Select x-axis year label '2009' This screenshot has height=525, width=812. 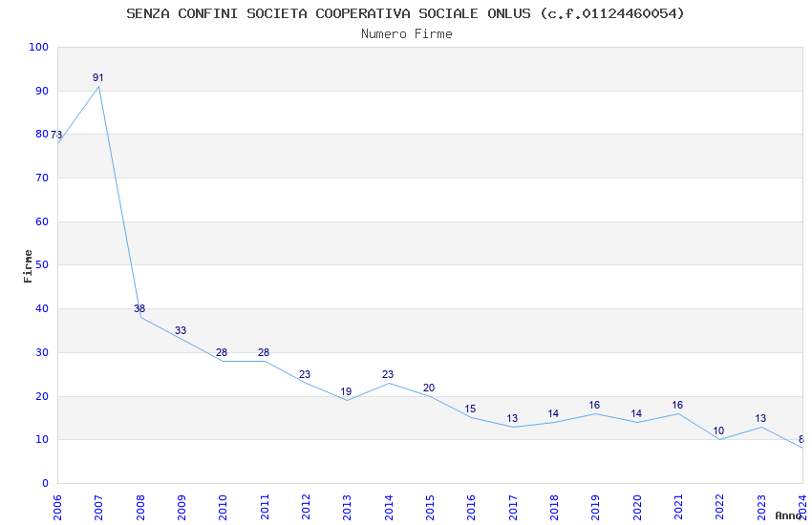182,507
